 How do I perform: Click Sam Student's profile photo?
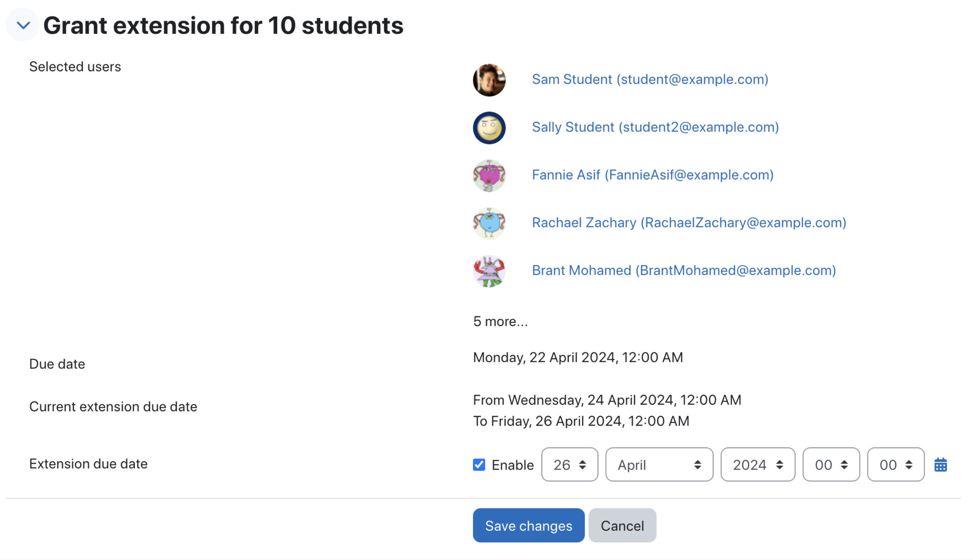coord(489,80)
